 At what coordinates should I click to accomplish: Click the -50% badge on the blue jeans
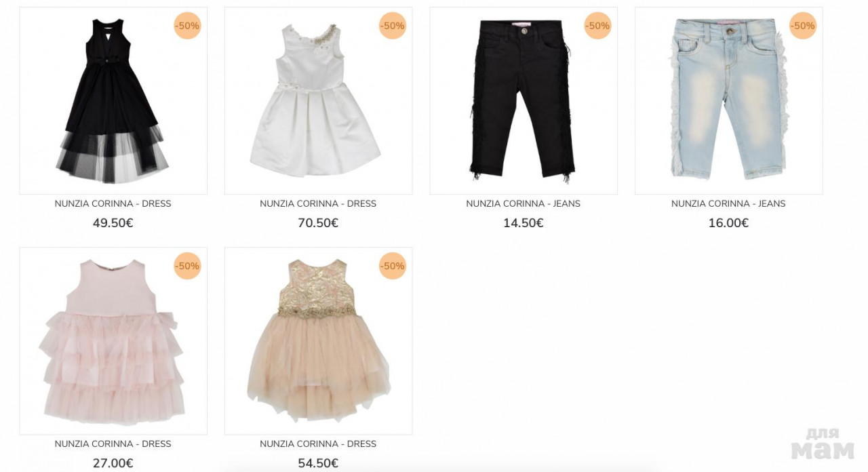pos(803,26)
